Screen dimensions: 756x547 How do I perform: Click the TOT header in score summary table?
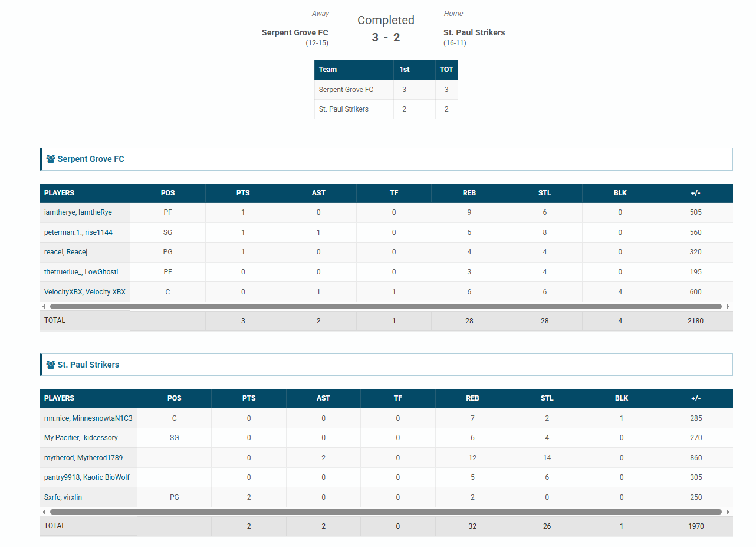point(446,70)
